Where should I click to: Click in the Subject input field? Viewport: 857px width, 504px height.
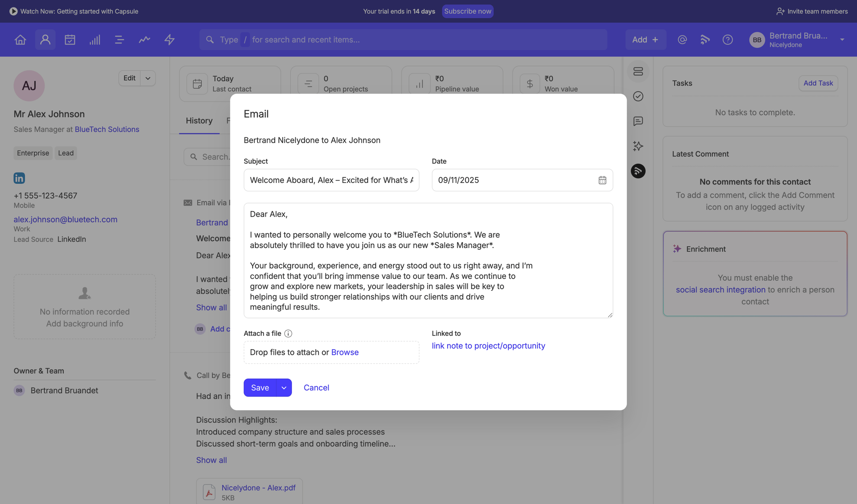(331, 180)
